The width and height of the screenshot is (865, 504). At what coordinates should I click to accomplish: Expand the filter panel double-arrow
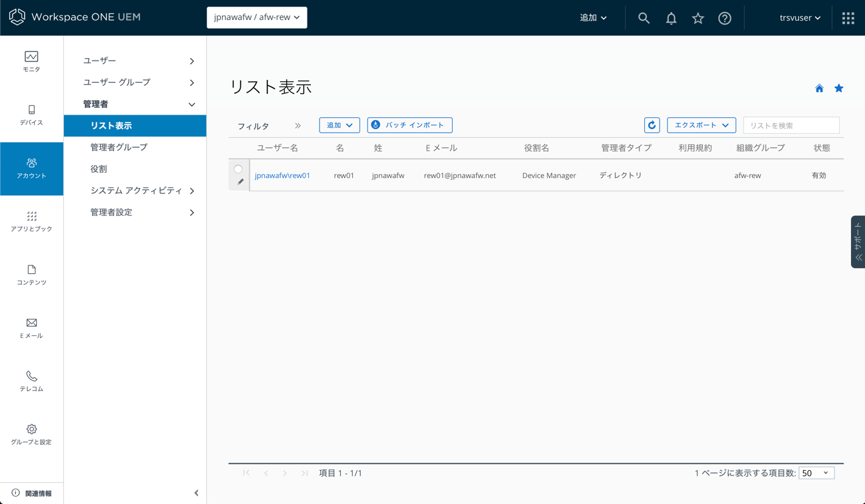point(298,125)
